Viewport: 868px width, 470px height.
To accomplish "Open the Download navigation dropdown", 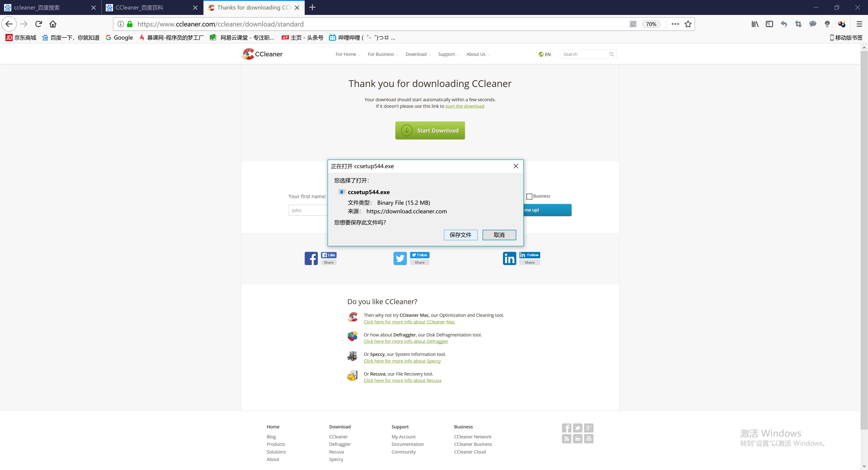I will 416,54.
